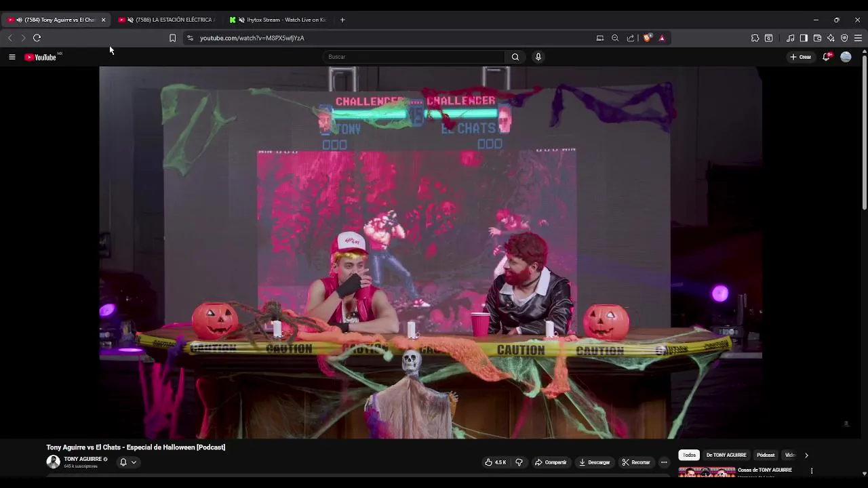Select the Todos filter chip
This screenshot has height=488, width=868.
689,455
